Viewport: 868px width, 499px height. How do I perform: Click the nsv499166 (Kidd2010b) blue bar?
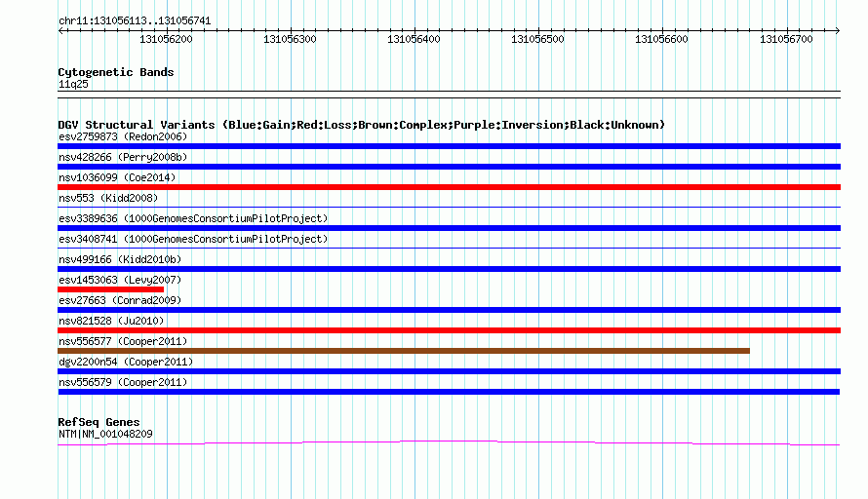tap(449, 269)
